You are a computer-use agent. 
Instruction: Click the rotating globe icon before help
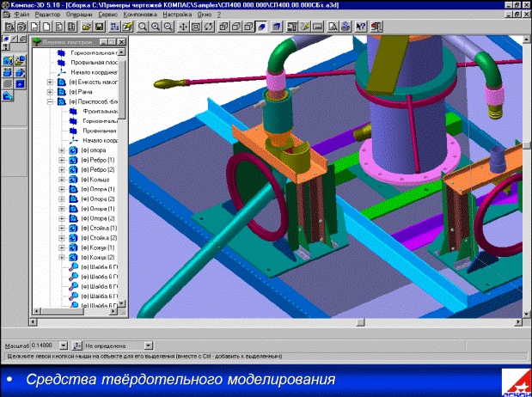(345, 27)
